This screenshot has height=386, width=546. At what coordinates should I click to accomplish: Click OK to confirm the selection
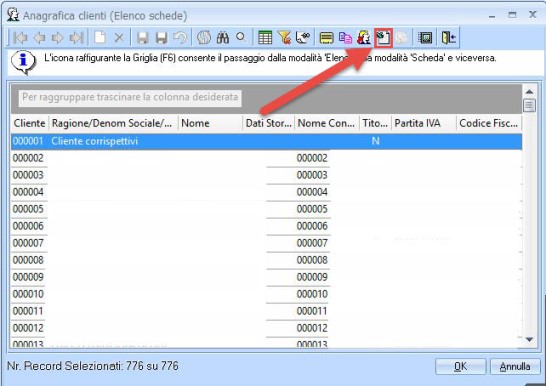click(x=460, y=367)
